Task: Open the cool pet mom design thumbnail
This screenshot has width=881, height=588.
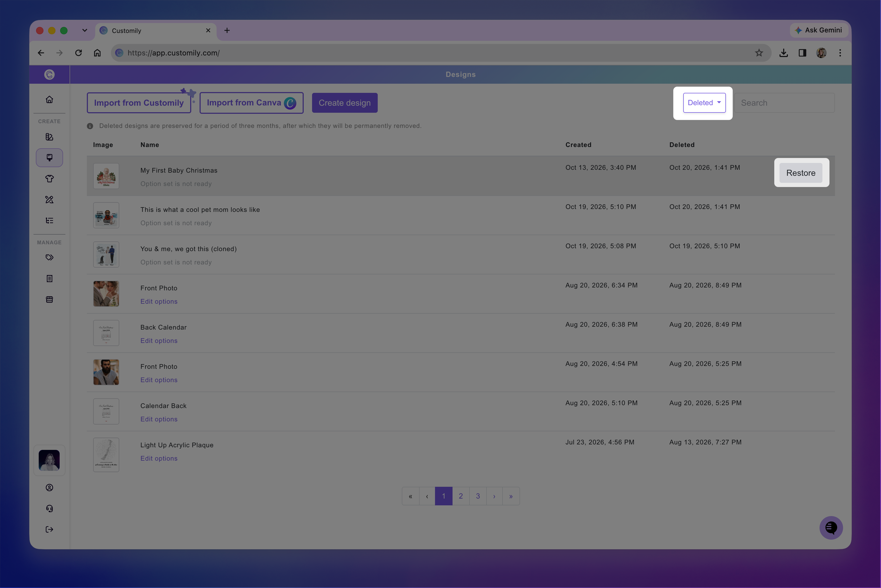Action: [106, 215]
